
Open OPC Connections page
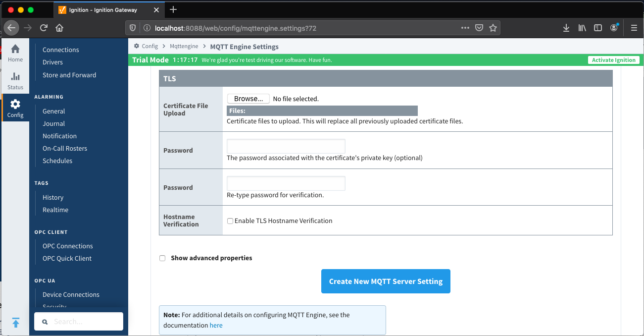click(68, 246)
